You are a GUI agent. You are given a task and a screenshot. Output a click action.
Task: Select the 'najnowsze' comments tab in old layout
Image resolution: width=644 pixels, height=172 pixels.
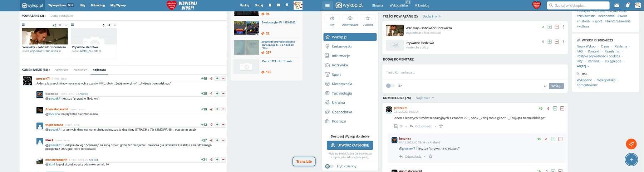[x=80, y=70]
